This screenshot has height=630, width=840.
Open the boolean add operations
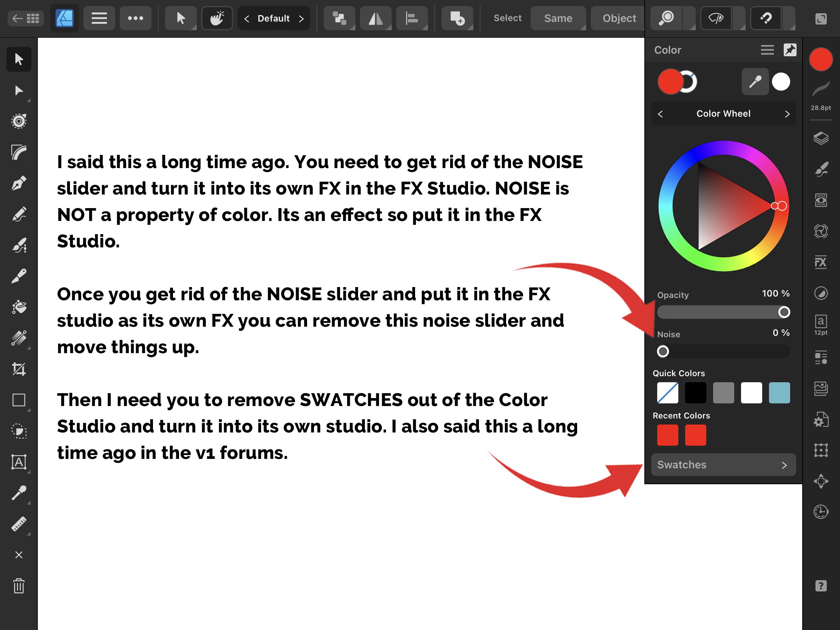coord(457,18)
